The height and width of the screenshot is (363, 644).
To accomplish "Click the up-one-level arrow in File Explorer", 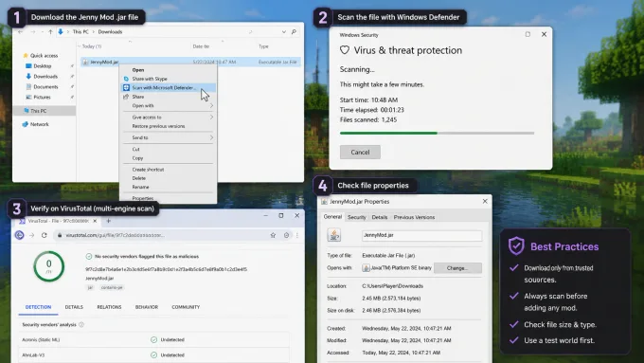I will tap(50, 31).
